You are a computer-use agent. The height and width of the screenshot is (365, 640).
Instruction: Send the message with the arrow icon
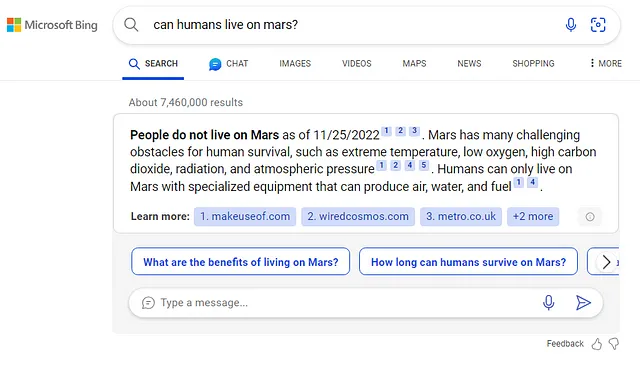click(583, 303)
